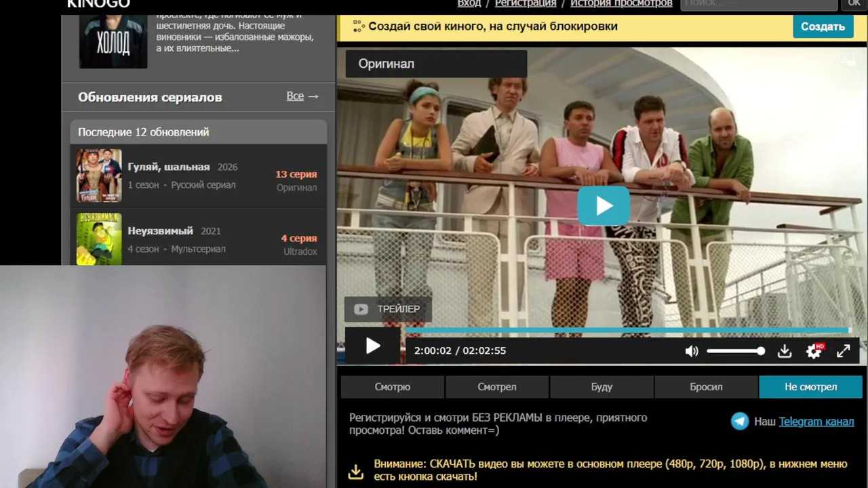Click the '4 сезон · Мультсериал' line

click(x=177, y=249)
